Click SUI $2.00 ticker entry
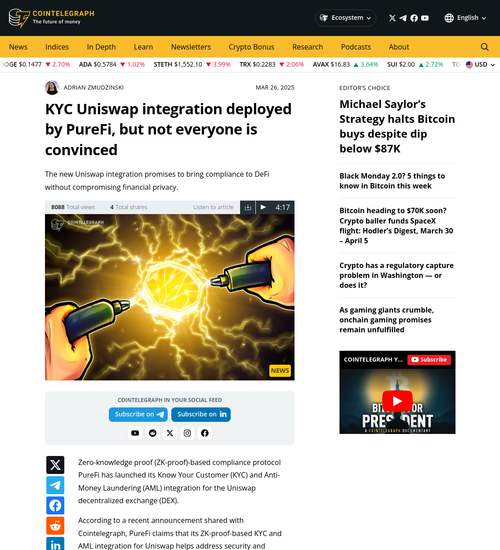This screenshot has height=550, width=500. coord(415,65)
